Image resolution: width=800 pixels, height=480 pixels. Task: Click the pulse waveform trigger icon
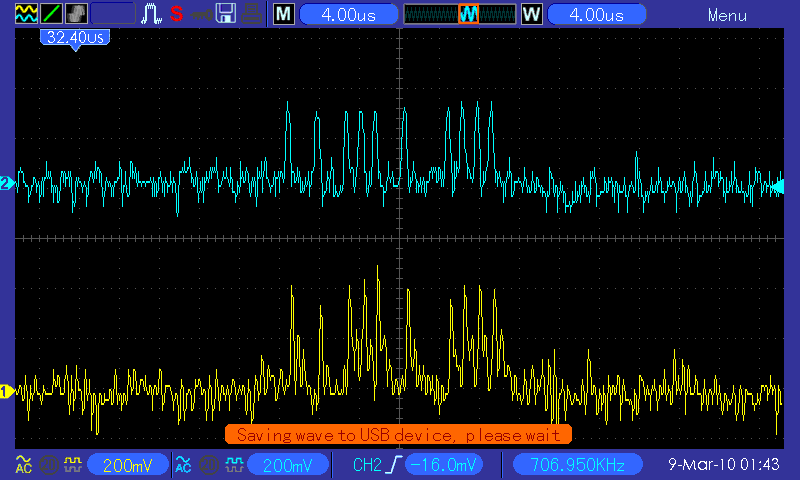(x=151, y=13)
